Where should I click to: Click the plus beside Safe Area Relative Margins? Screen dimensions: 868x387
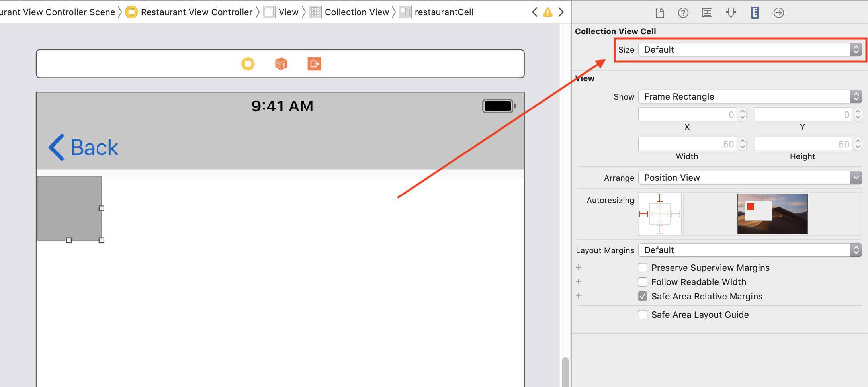579,296
